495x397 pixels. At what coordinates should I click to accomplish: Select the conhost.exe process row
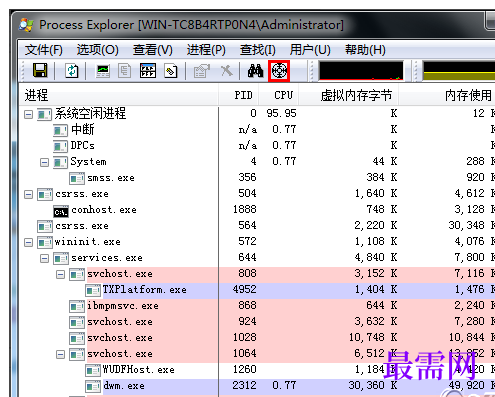click(257, 210)
